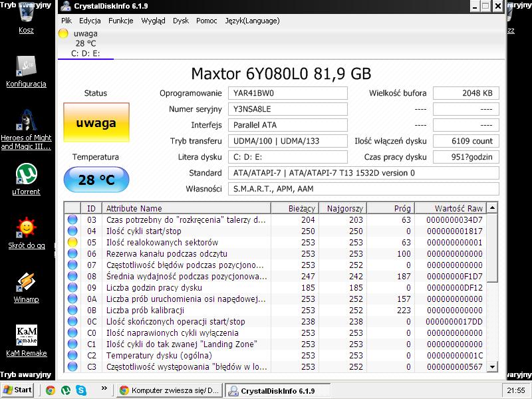Click the Standard field ATA/ATAPI-7
532x399 pixels.
[363, 173]
